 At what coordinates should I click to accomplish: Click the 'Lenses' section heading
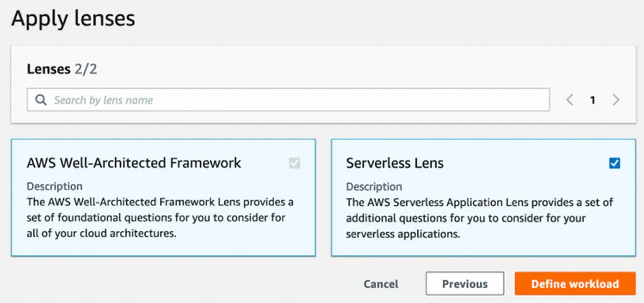point(48,69)
